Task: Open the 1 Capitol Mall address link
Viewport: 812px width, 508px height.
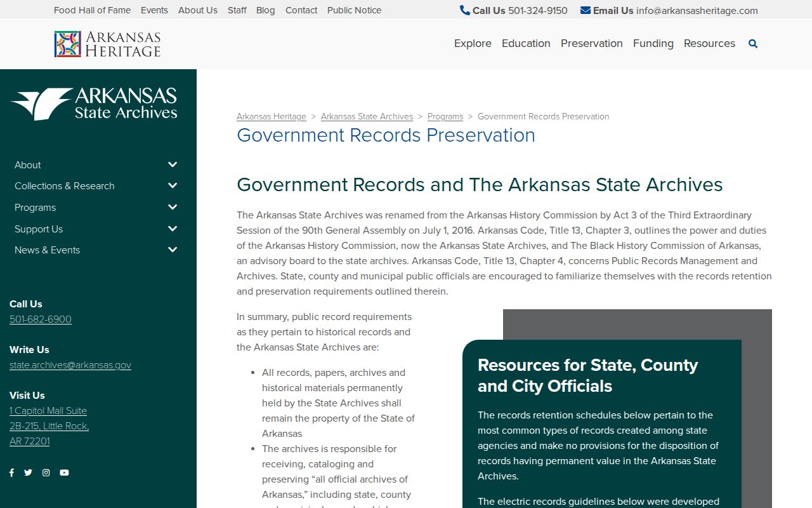Action: click(x=49, y=426)
